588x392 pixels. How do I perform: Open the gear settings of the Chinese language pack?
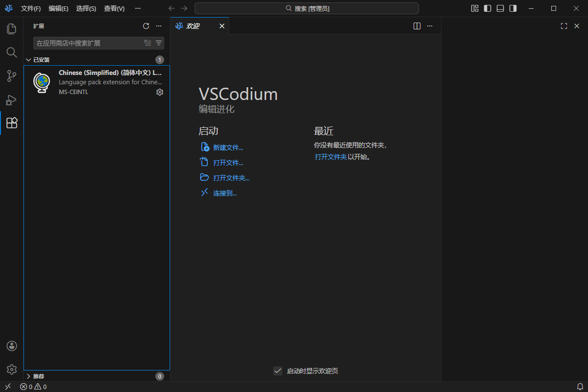pos(159,92)
